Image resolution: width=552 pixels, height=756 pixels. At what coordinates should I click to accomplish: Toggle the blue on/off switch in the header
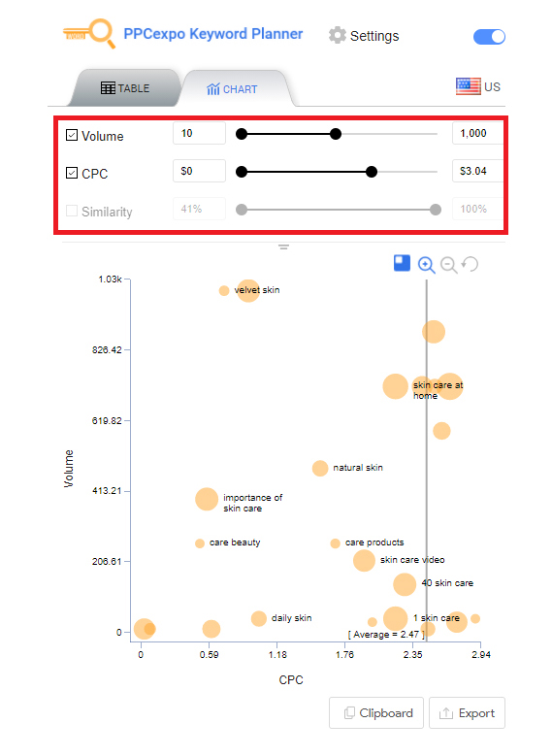point(489,37)
